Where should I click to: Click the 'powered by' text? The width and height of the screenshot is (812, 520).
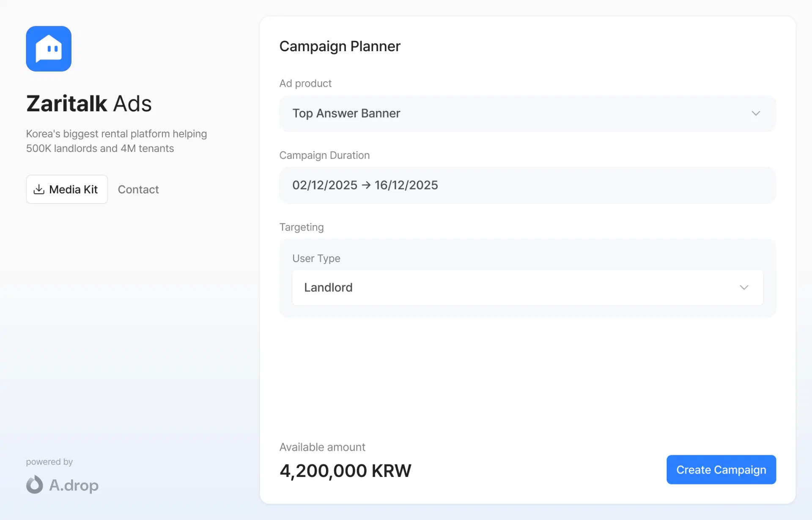coord(49,462)
